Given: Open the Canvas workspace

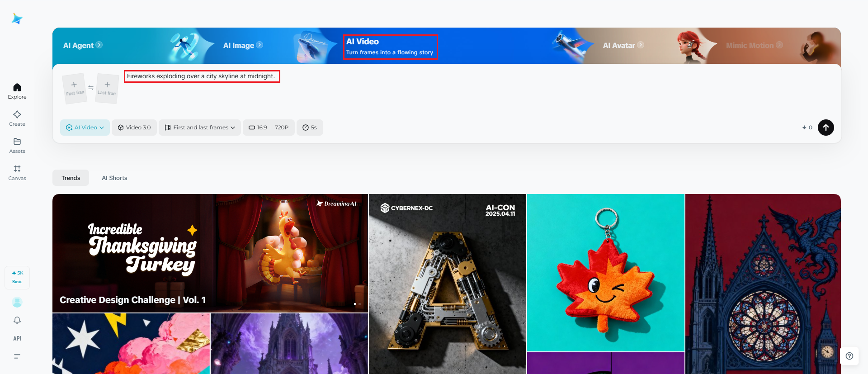Looking at the screenshot, I should pyautogui.click(x=17, y=172).
